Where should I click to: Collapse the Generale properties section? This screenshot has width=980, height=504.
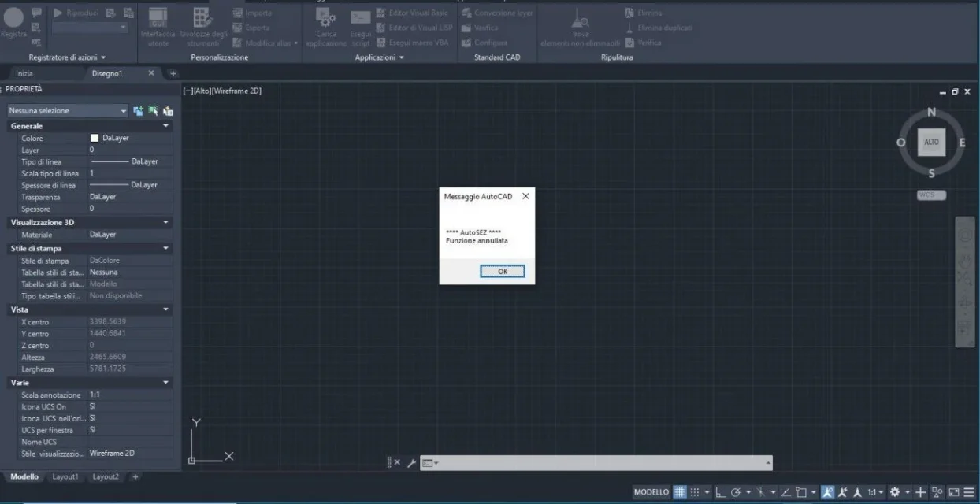pos(165,126)
